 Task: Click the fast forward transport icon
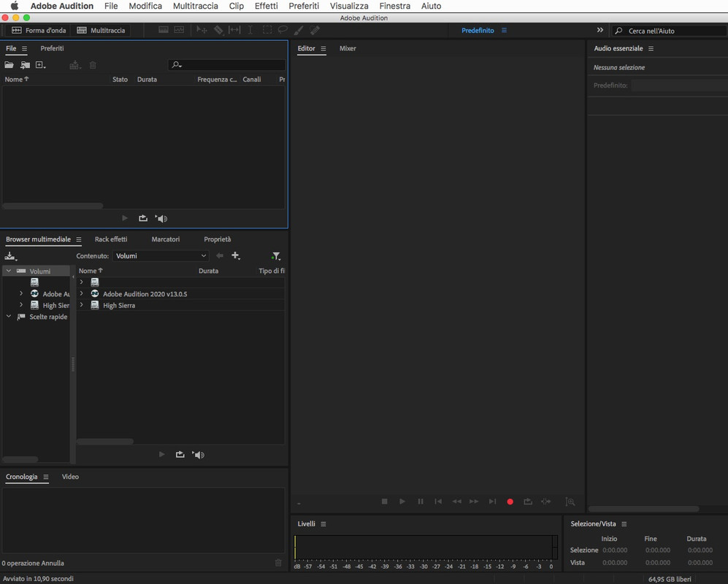(474, 502)
